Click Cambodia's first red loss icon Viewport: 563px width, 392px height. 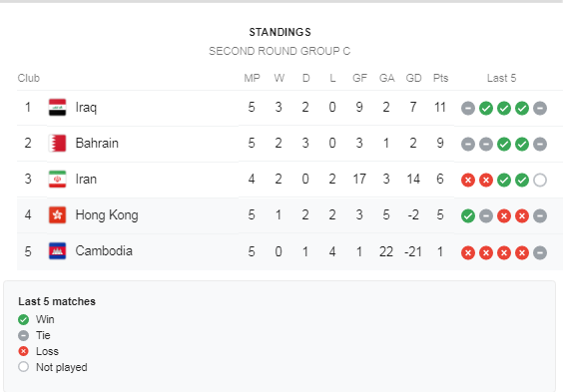[x=468, y=252]
